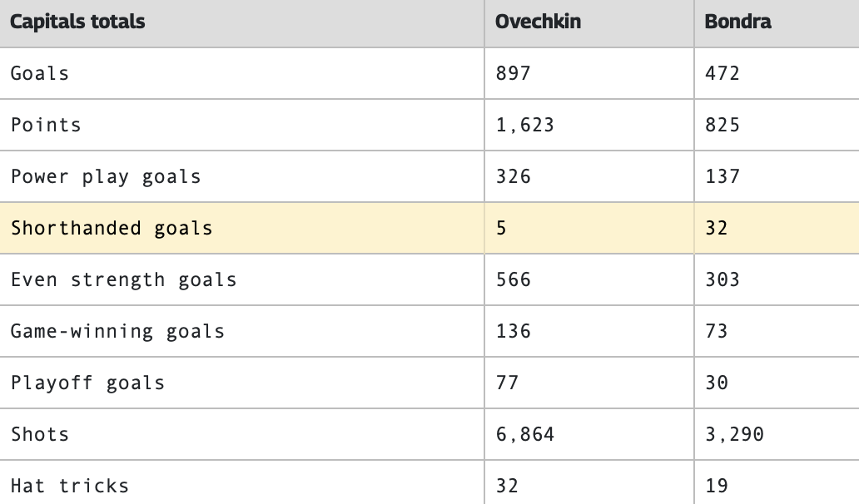Select Bondra's 32 shorthanded goals cell
This screenshot has width=859, height=504.
tap(716, 228)
